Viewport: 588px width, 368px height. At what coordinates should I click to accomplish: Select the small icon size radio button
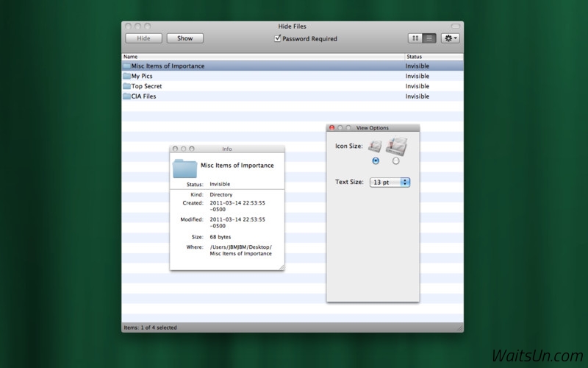[x=376, y=160]
